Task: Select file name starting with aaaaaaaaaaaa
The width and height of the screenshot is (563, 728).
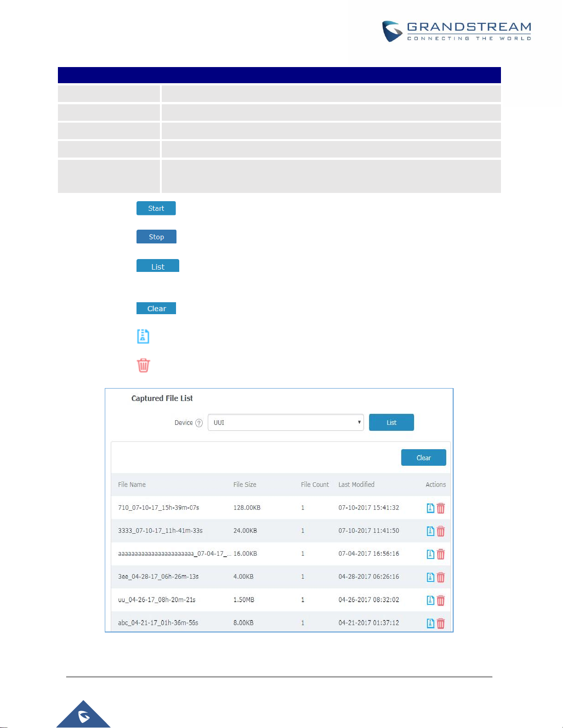Action: [175, 553]
